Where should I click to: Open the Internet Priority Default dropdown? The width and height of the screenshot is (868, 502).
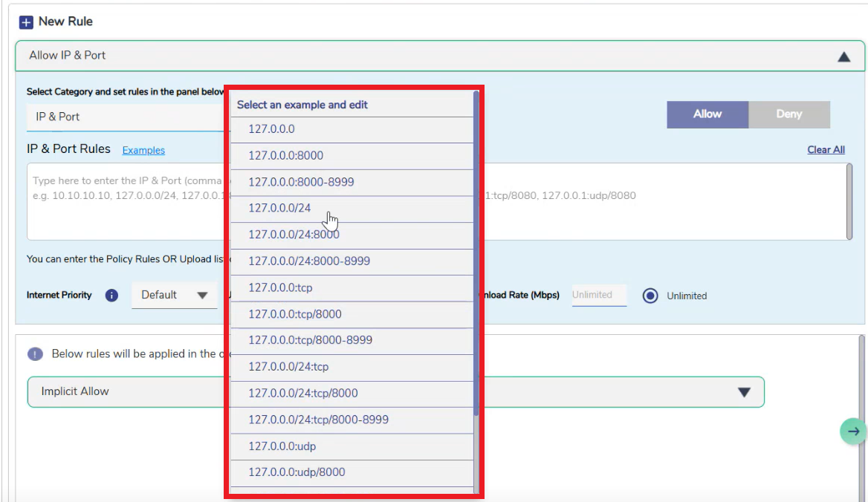(x=175, y=296)
